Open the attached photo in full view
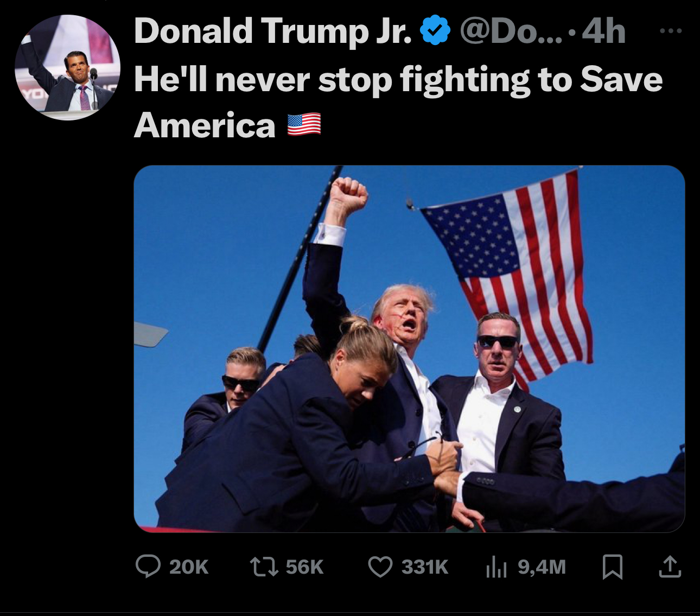 [x=409, y=349]
